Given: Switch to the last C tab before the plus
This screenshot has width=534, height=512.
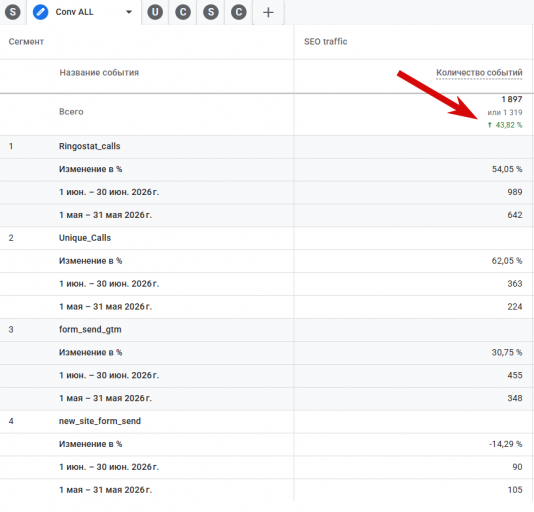Looking at the screenshot, I should (x=239, y=12).
